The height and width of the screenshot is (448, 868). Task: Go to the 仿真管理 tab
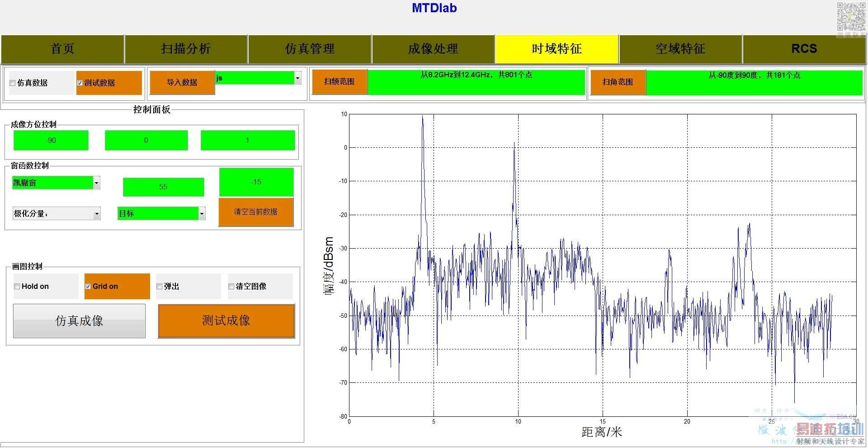(x=310, y=49)
